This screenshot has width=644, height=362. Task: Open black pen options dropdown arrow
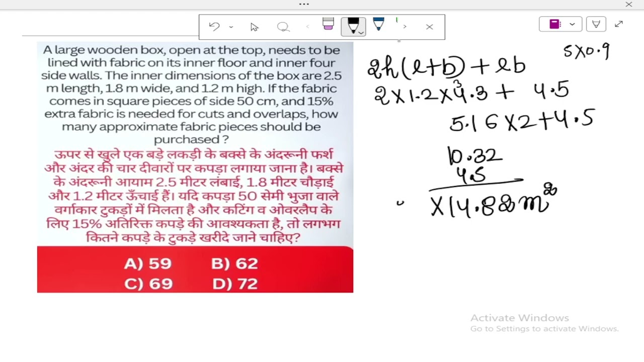361,33
